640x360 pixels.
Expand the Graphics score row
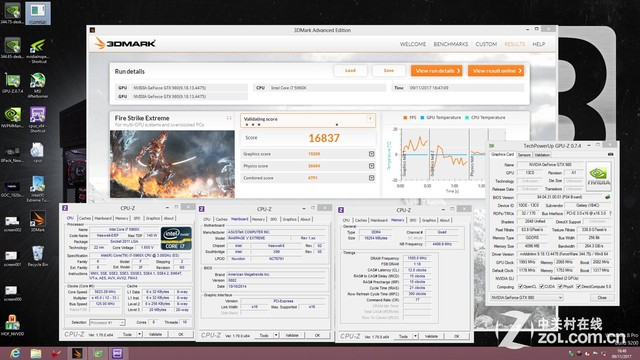[371, 154]
